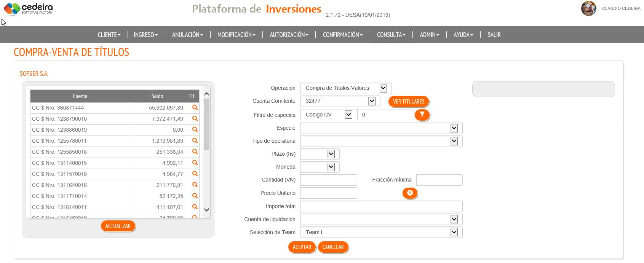Click the accounts list scroll up arrow
This screenshot has height=263, width=644.
207,94
